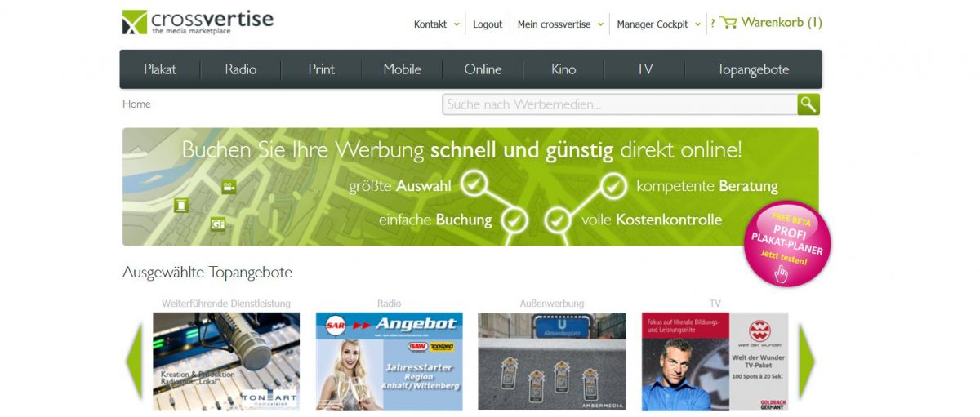Click the Weiterführende Dienstleistung category label
Image resolution: width=980 pixels, height=417 pixels.
coord(226,304)
